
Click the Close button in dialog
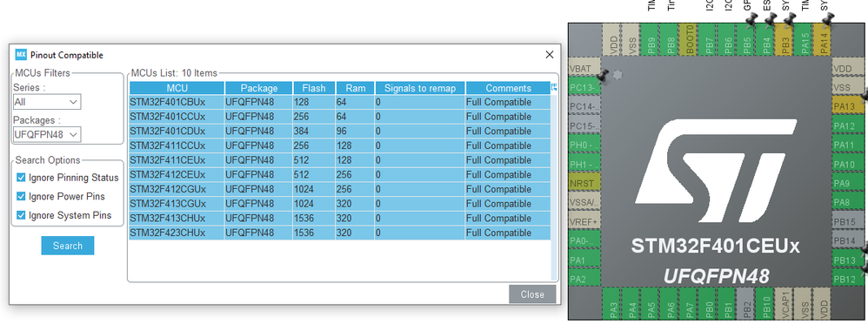[532, 294]
